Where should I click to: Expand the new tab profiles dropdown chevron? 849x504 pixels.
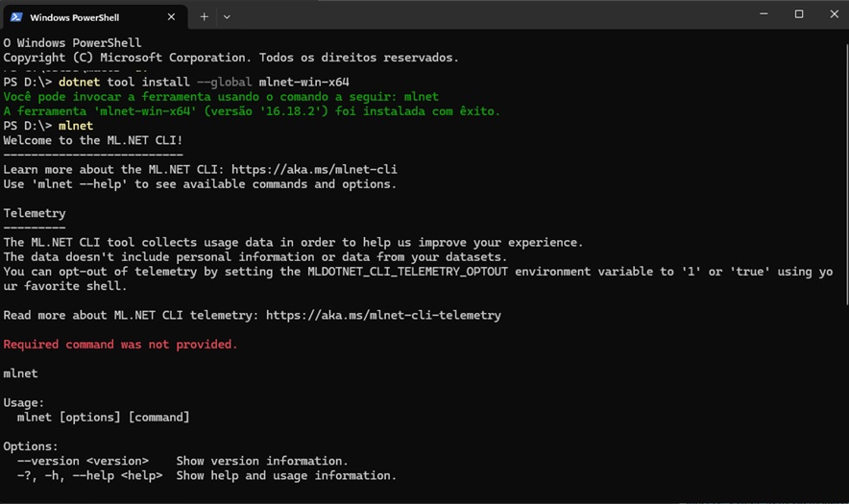coord(227,16)
